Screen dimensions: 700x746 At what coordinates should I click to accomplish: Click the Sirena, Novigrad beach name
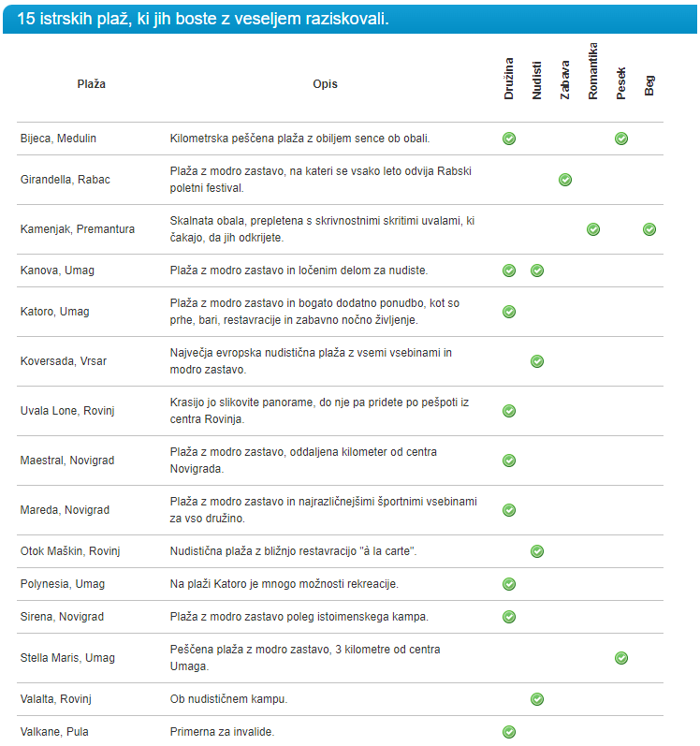(62, 617)
